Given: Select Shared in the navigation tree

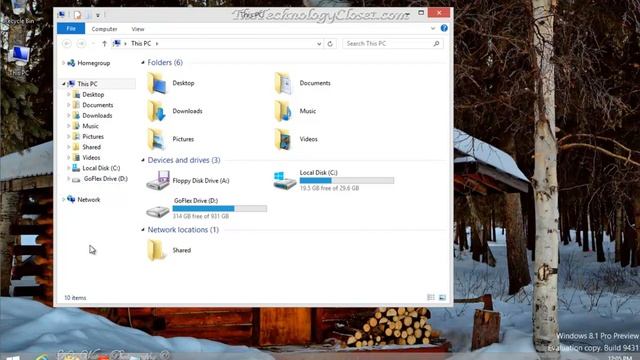Looking at the screenshot, I should click(91, 147).
